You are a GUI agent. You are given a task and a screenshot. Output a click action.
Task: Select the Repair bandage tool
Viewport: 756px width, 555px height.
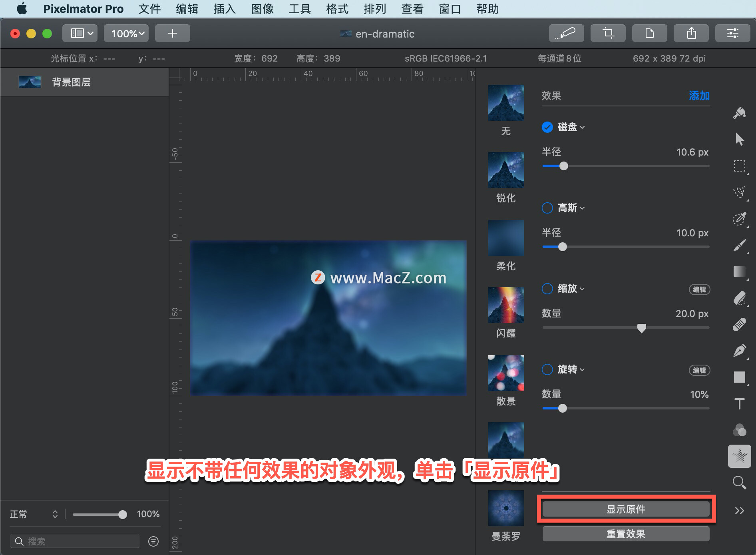click(x=739, y=324)
